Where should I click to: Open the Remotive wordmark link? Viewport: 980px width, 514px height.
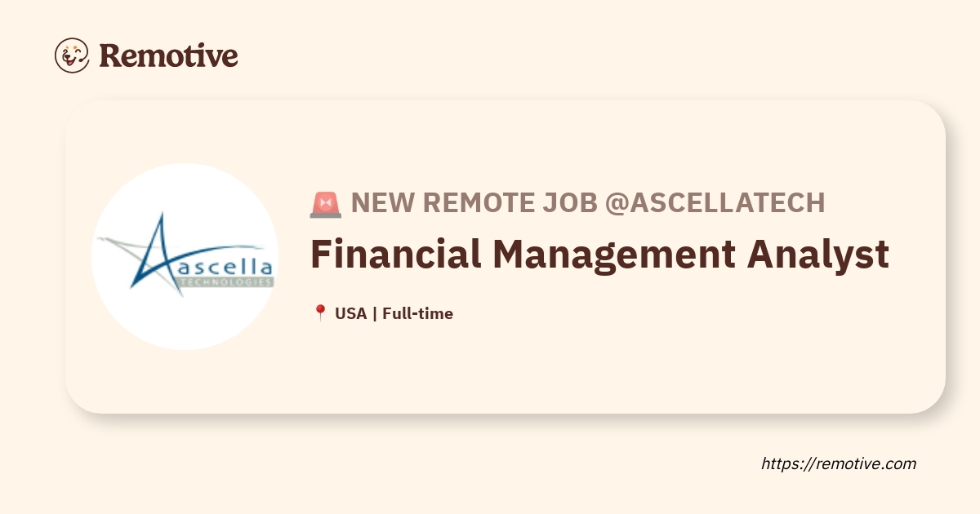[x=168, y=55]
